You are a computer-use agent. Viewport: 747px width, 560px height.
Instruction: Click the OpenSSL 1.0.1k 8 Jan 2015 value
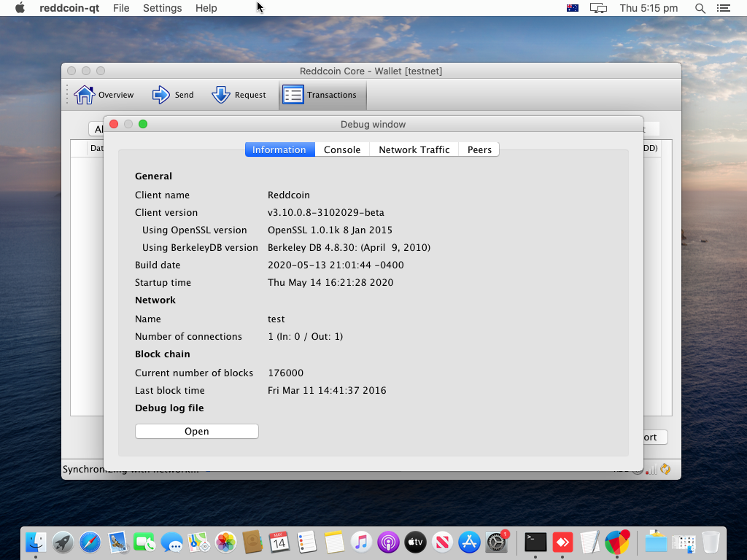pos(330,230)
